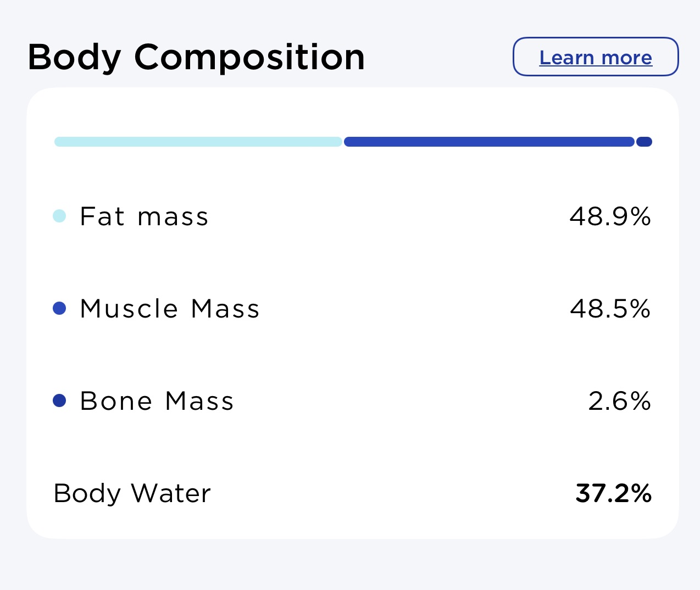Viewport: 700px width, 590px height.
Task: Tap the Fat mass label
Action: pyautogui.click(x=144, y=216)
